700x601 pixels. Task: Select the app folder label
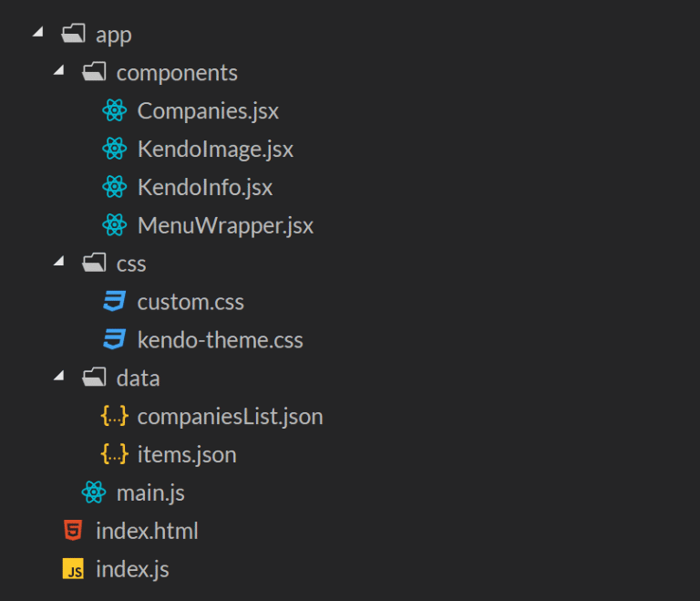click(114, 36)
